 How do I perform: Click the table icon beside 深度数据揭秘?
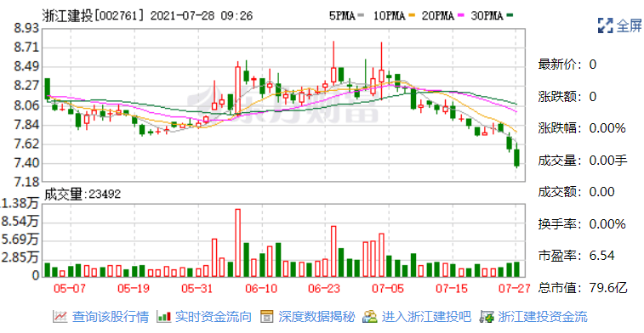[x=267, y=317]
